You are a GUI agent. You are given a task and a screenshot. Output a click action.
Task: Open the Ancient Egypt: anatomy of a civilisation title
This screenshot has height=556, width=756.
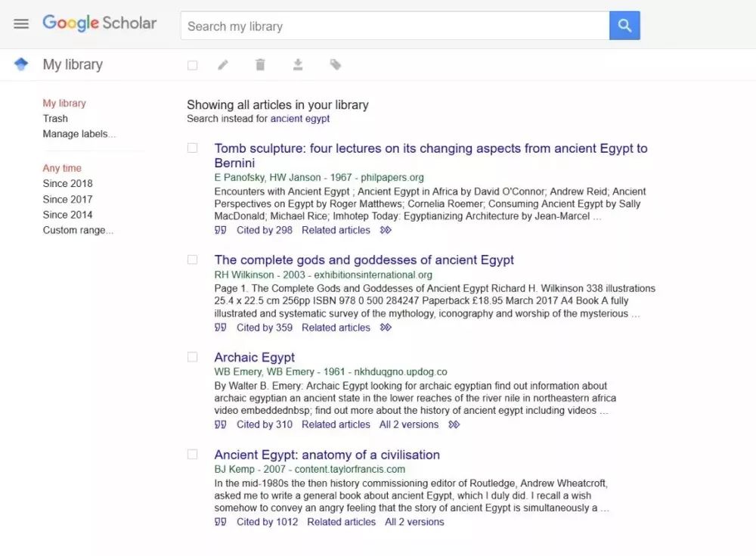[327, 455]
